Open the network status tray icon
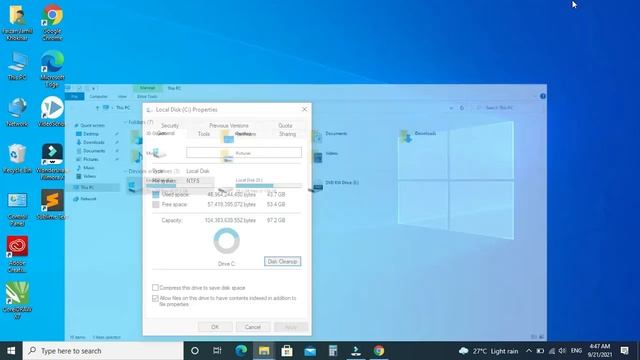 point(551,351)
